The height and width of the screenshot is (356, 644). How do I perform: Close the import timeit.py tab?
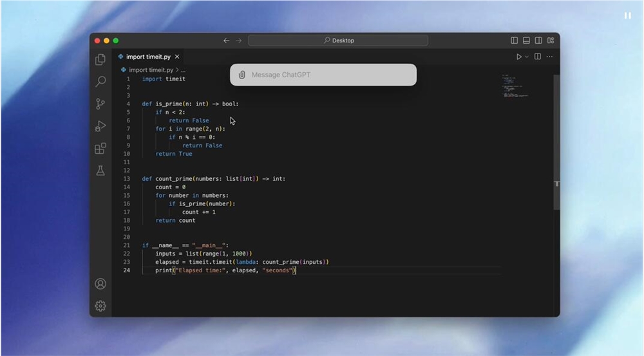click(x=177, y=57)
